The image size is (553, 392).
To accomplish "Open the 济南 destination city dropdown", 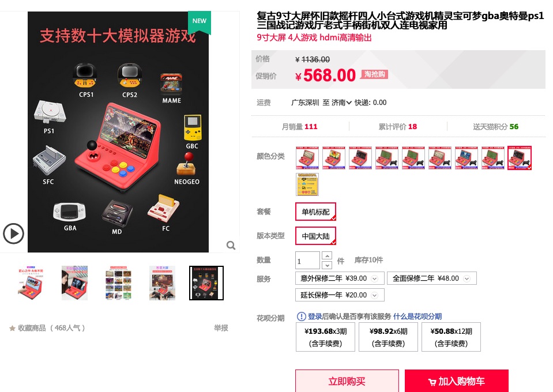I will click(342, 103).
